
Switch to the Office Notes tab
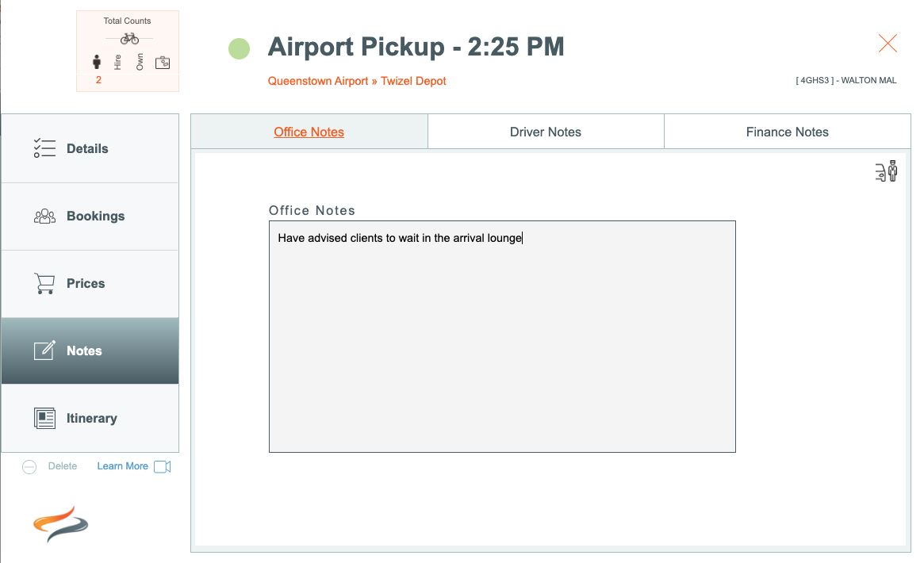coord(309,132)
